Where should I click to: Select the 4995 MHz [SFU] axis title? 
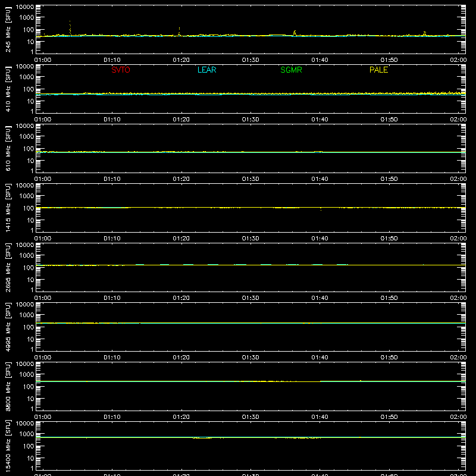8,327
